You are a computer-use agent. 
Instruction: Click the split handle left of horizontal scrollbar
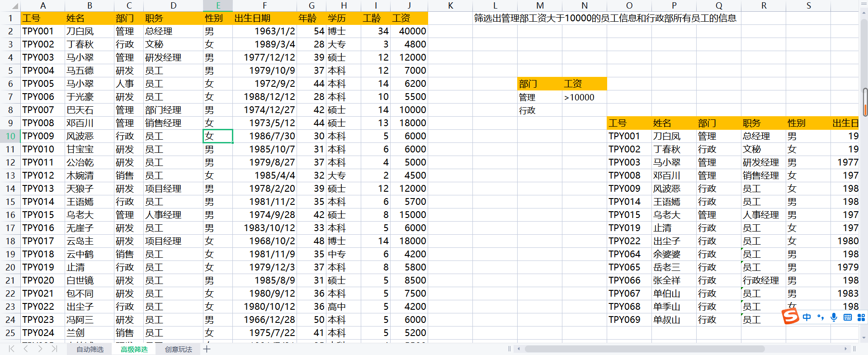509,349
